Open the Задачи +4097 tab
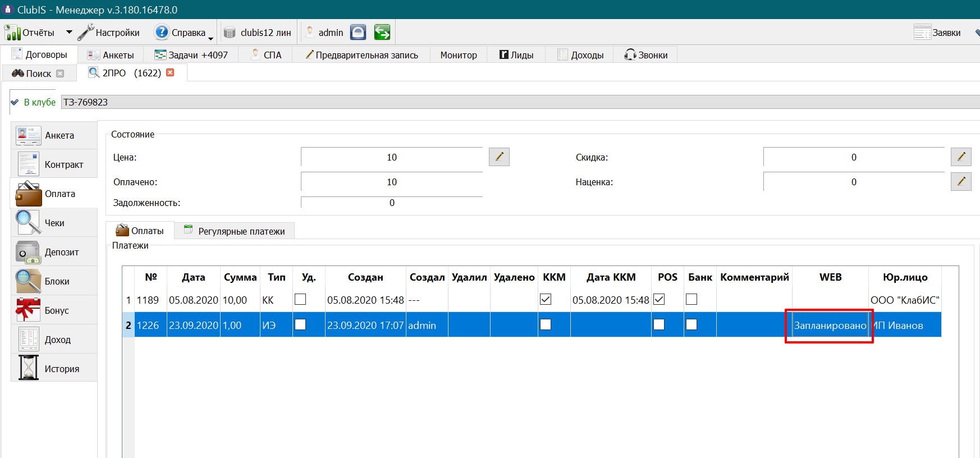Screen dimensions: 980x458 (x=191, y=55)
